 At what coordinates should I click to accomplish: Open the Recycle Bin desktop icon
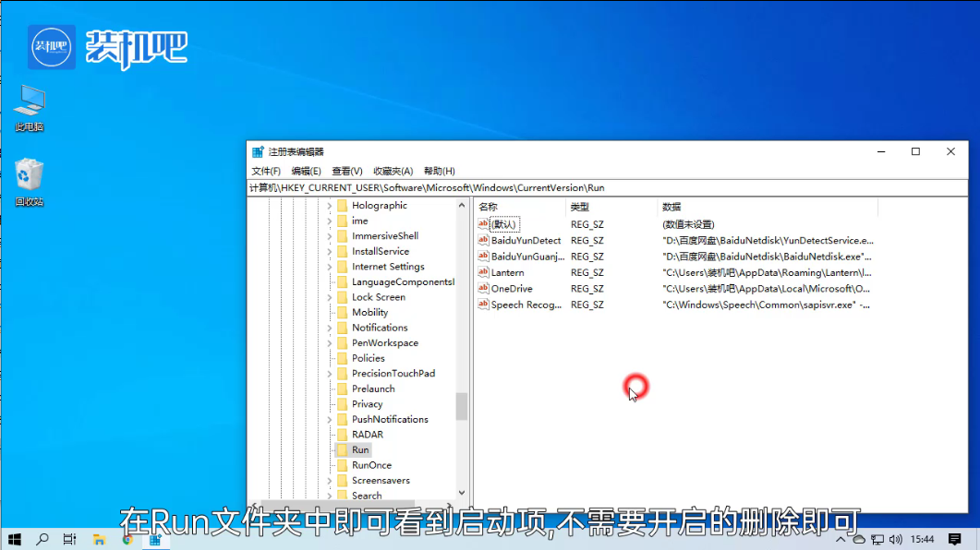click(29, 175)
